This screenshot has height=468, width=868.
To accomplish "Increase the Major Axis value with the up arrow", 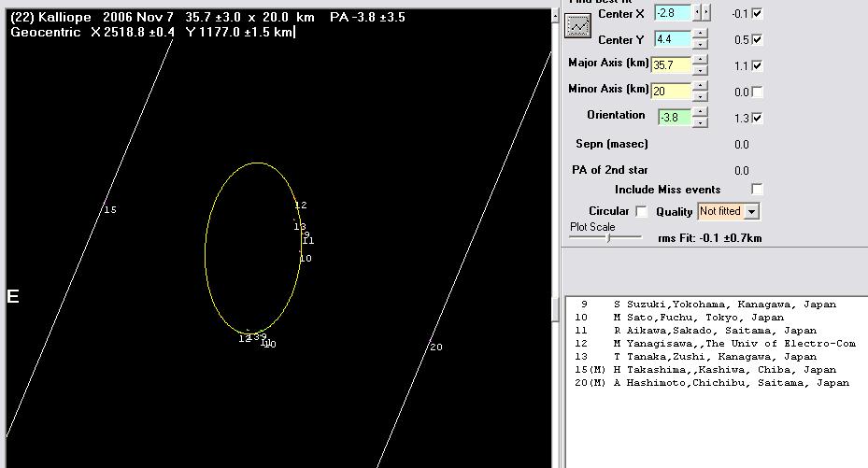I will click(700, 60).
